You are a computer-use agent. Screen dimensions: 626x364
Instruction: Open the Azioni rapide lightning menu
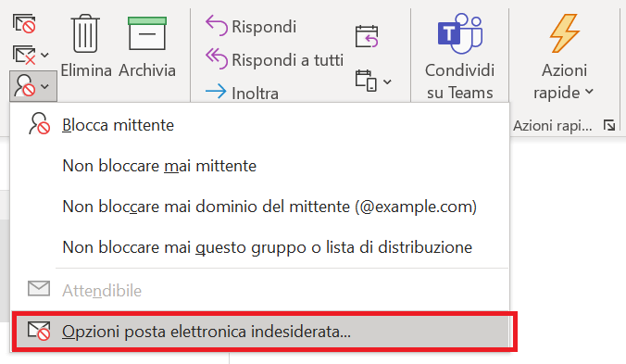[564, 57]
